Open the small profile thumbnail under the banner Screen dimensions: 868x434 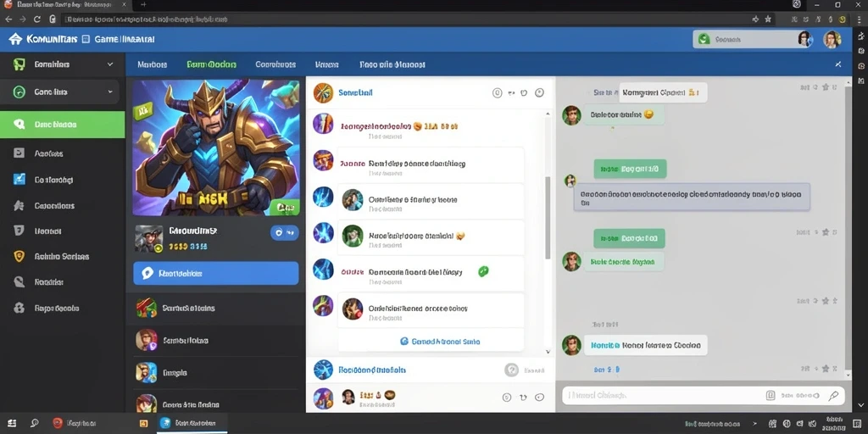pyautogui.click(x=149, y=238)
